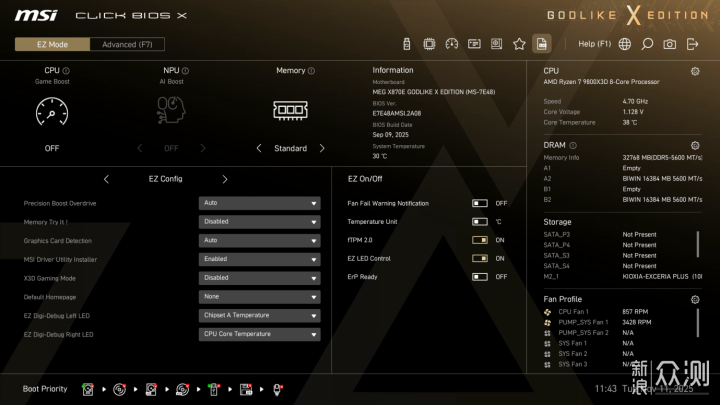Open the search magnifier icon
Viewport: 720px width, 405px height.
point(647,44)
